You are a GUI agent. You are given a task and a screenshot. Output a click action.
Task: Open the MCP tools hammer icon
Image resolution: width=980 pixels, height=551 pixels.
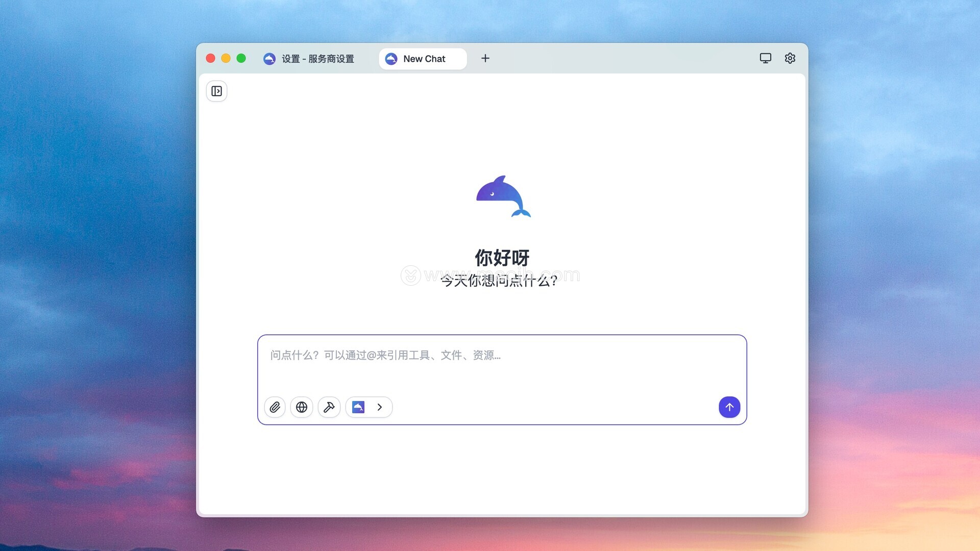tap(329, 407)
